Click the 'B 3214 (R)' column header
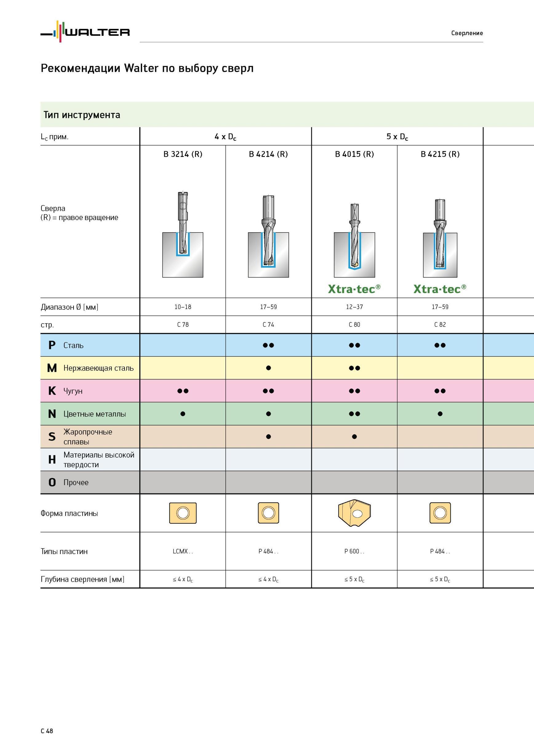The height and width of the screenshot is (756, 534). 183,154
